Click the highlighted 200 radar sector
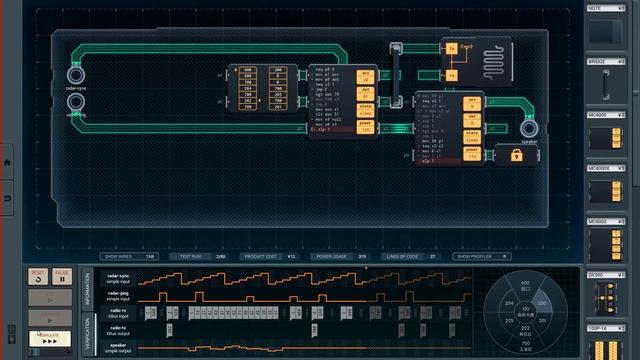The image size is (640, 360). click(x=542, y=303)
